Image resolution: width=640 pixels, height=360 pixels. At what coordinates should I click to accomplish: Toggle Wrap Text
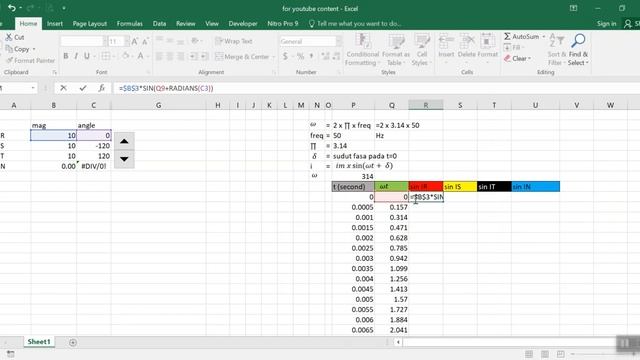click(234, 41)
